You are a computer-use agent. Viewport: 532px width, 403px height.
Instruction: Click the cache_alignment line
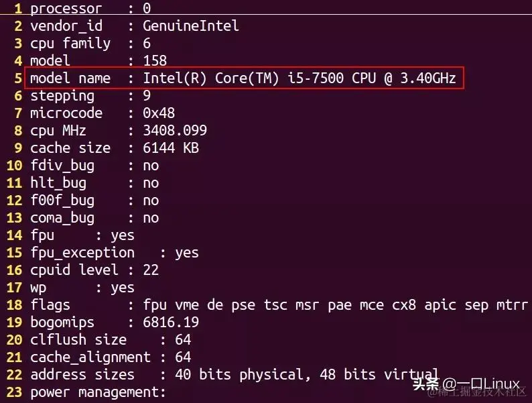coord(111,357)
